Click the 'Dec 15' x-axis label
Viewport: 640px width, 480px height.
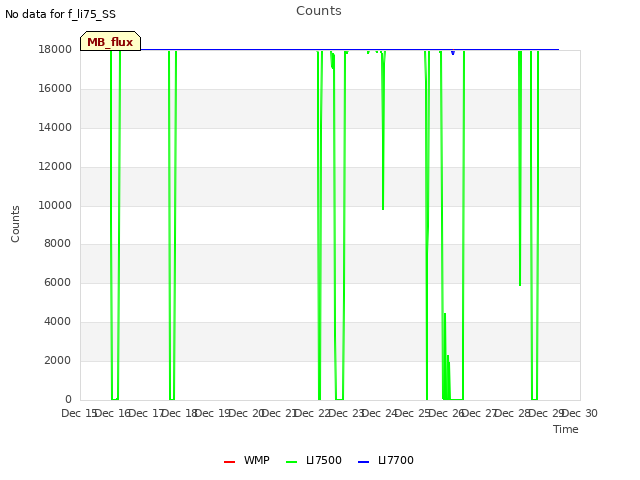78,413
